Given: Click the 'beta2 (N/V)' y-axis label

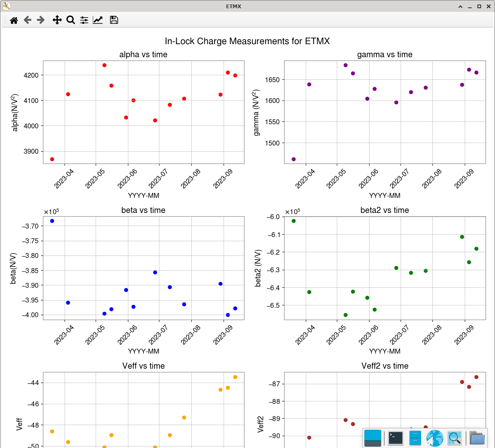Looking at the screenshot, I should pyautogui.click(x=258, y=268).
